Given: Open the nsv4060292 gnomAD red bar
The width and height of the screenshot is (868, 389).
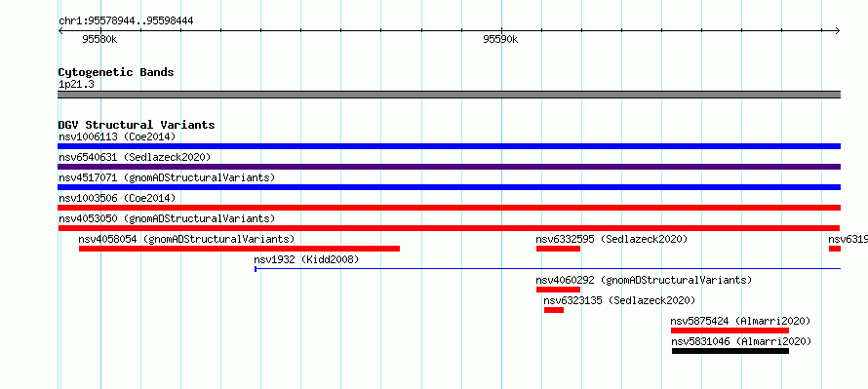Looking at the screenshot, I should 558,290.
